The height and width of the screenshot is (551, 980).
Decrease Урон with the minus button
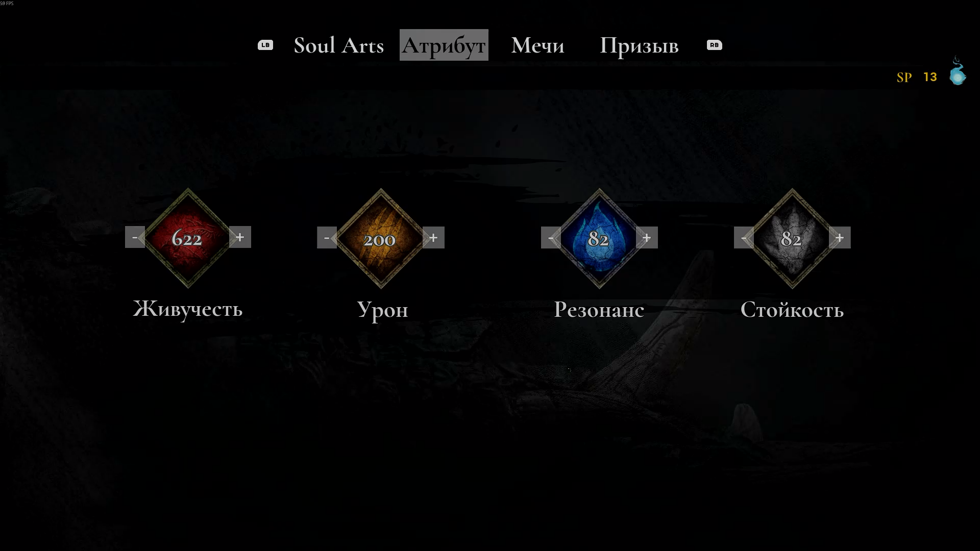(327, 238)
